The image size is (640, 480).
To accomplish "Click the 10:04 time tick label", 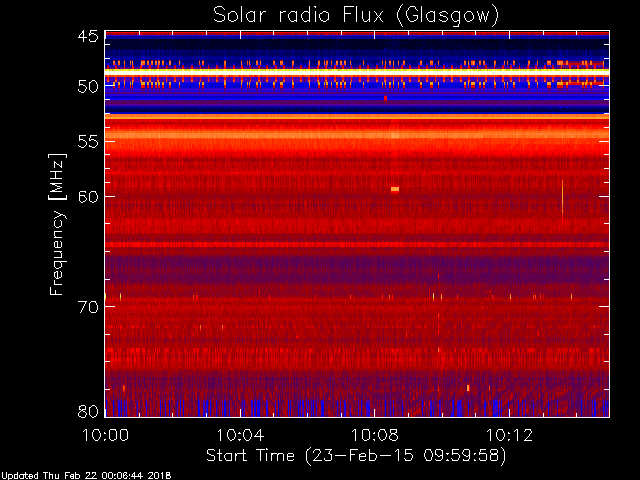I will [240, 435].
